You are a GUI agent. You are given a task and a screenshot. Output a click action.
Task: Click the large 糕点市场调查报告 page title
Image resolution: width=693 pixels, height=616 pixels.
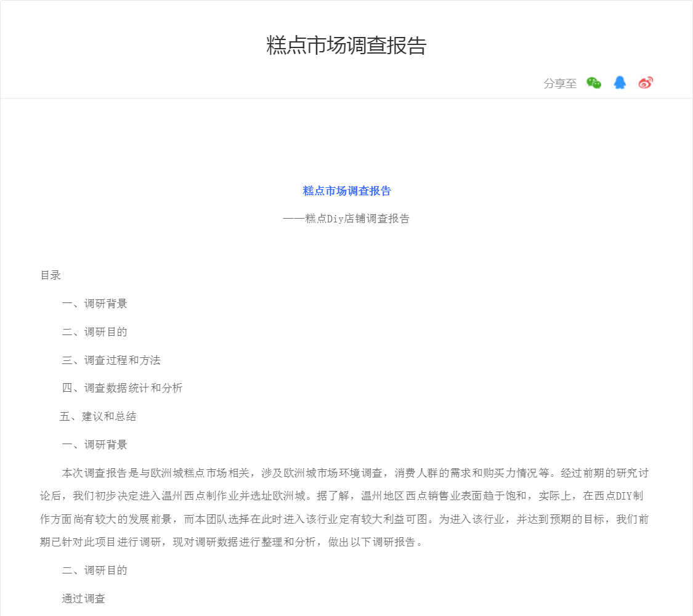tap(346, 46)
